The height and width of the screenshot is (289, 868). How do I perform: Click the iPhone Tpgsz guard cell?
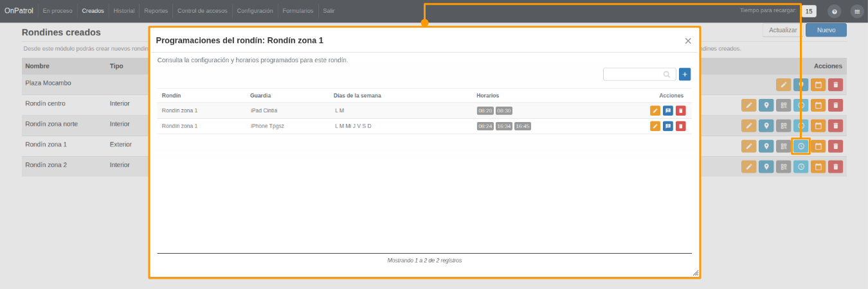(267, 126)
